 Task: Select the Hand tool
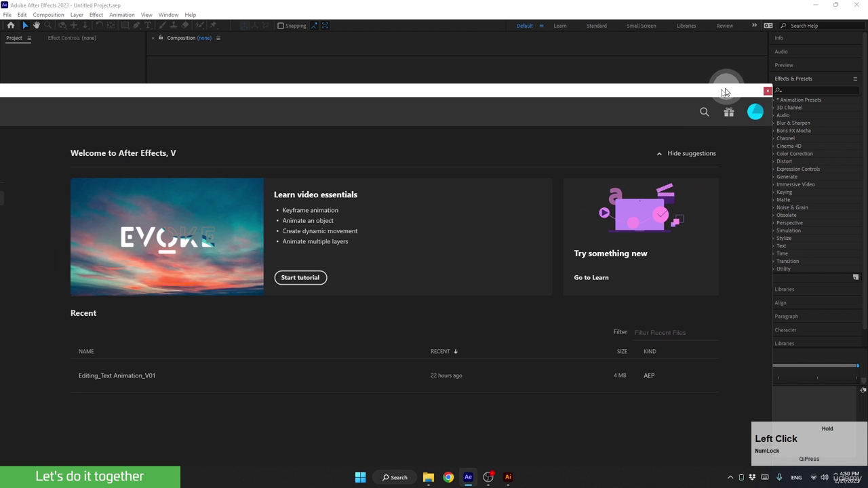click(x=37, y=25)
